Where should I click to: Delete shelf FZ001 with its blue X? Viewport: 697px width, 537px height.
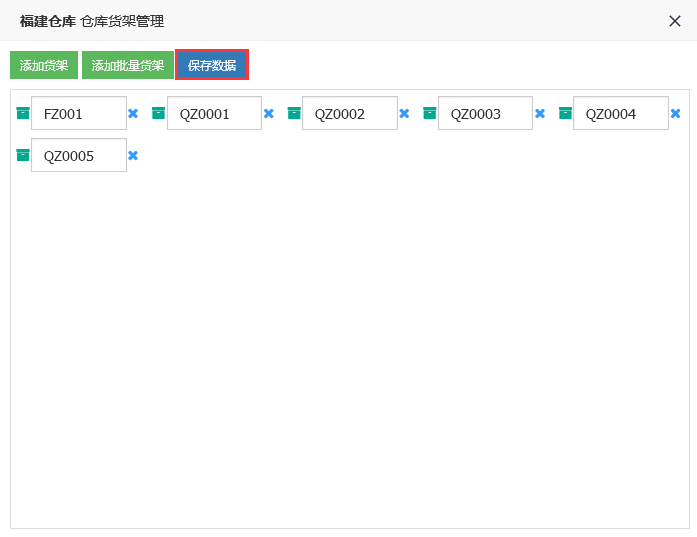pyautogui.click(x=133, y=114)
